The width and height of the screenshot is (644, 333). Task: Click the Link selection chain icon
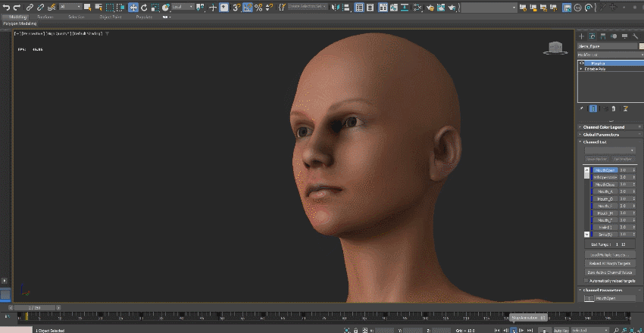point(30,7)
